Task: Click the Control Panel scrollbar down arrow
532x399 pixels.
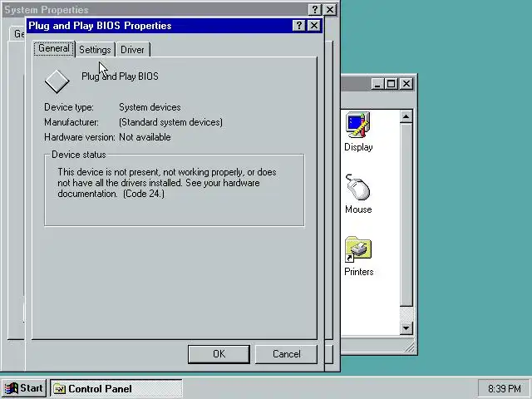Action: [406, 328]
